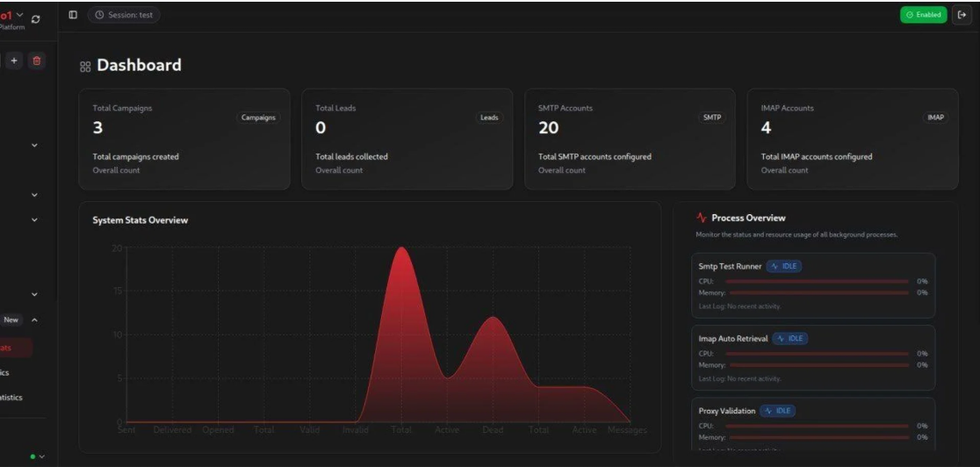Image resolution: width=980 pixels, height=467 pixels.
Task: Collapse the sidebar section marked New
Action: [34, 320]
